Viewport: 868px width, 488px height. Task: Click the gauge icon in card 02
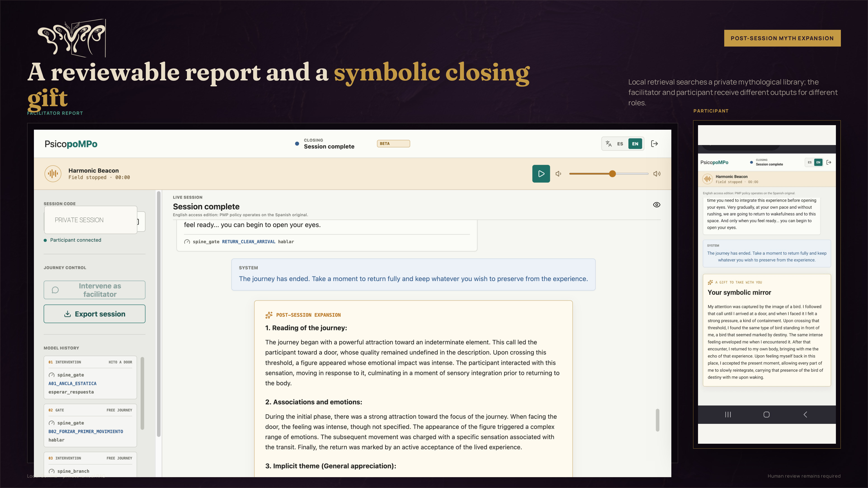pos(52,423)
